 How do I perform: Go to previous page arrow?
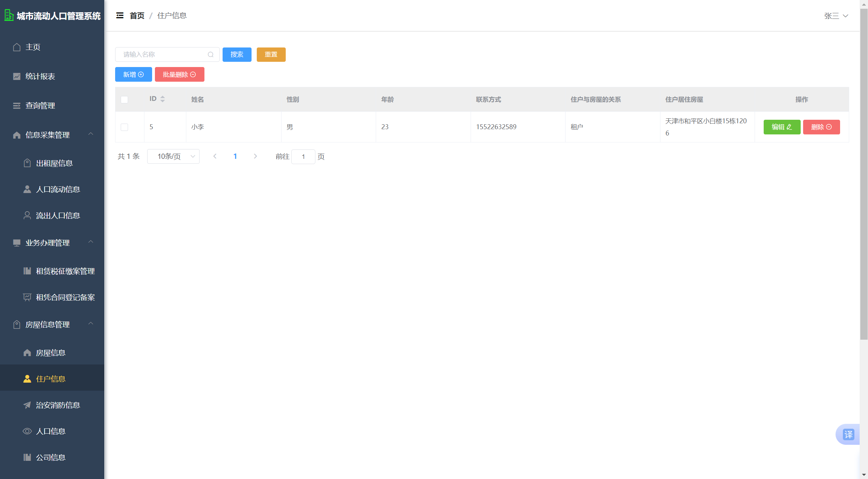215,156
